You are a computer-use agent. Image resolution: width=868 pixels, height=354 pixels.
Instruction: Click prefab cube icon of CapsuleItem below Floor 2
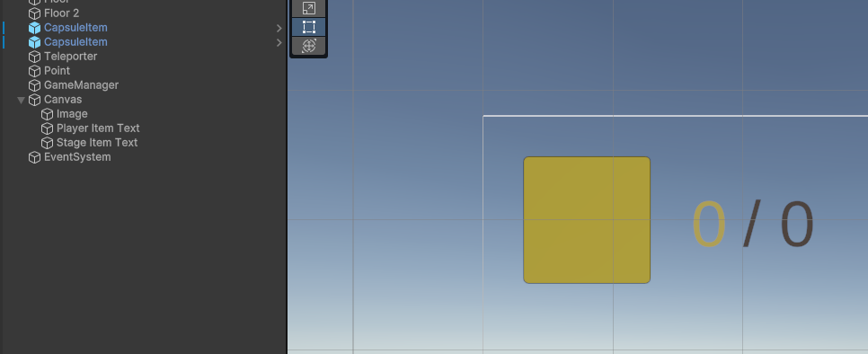34,28
